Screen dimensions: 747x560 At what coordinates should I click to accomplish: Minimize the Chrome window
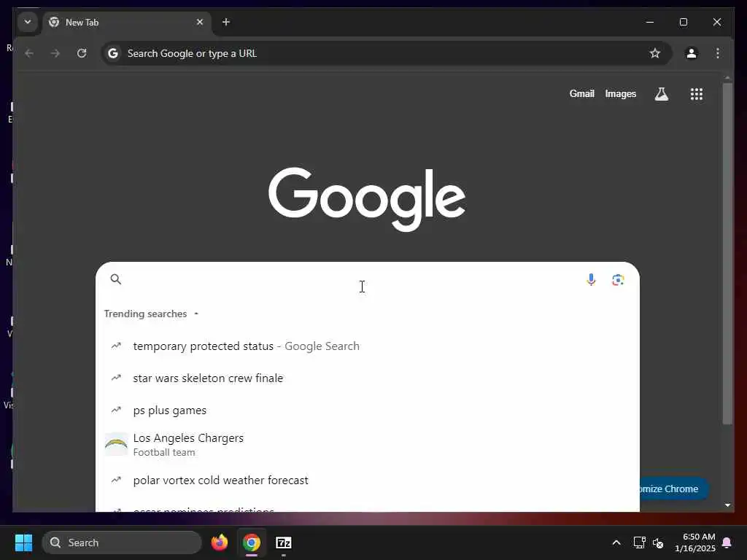coord(650,22)
